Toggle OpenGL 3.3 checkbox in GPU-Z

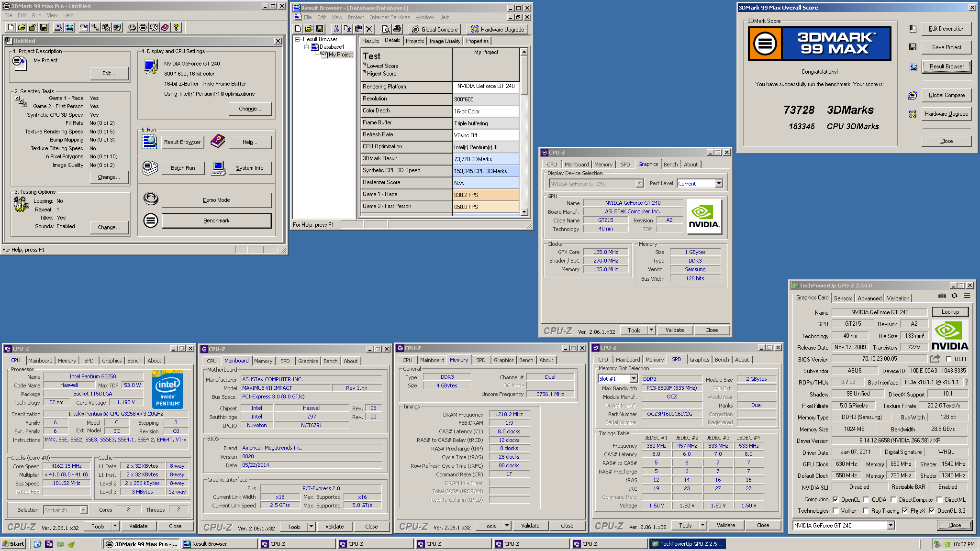pos(932,511)
